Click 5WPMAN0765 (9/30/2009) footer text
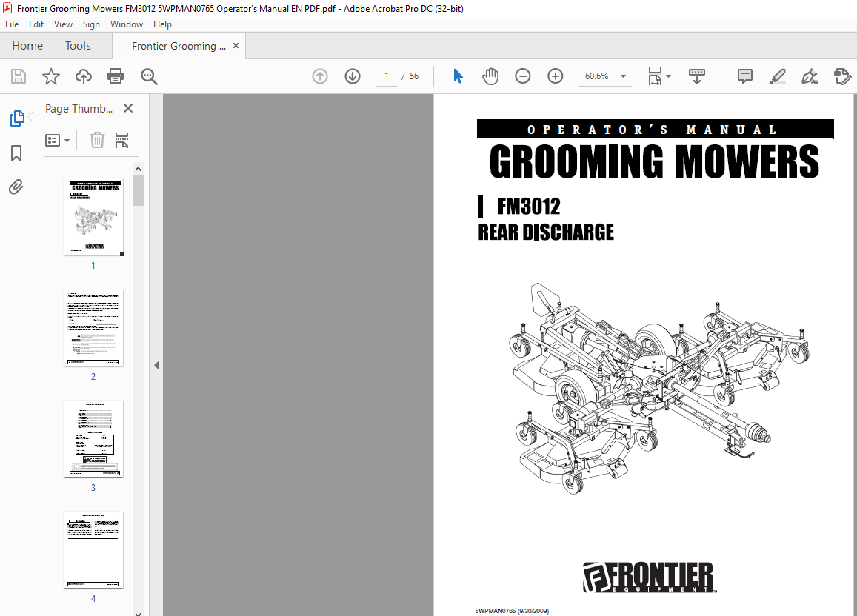Screen dimensions: 857x616 [x=512, y=611]
